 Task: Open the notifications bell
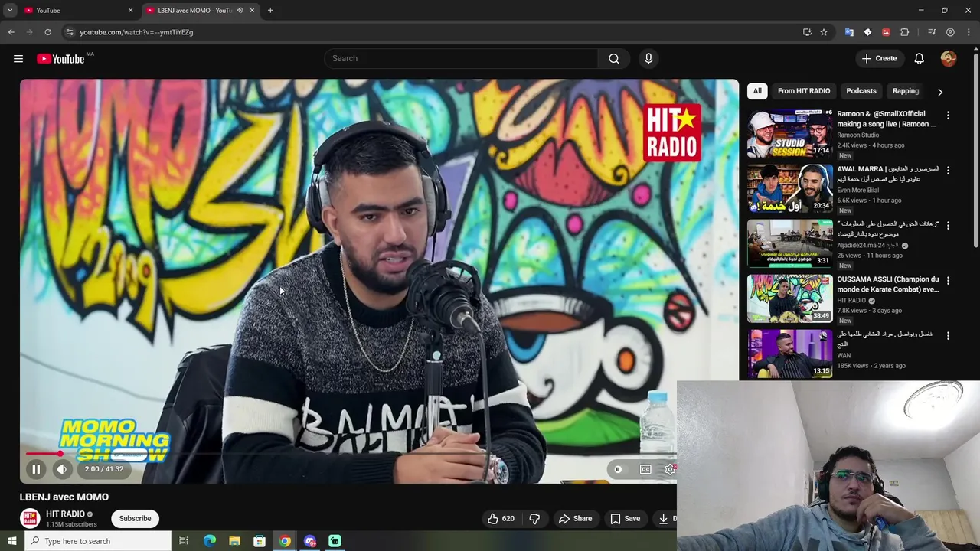click(x=920, y=58)
